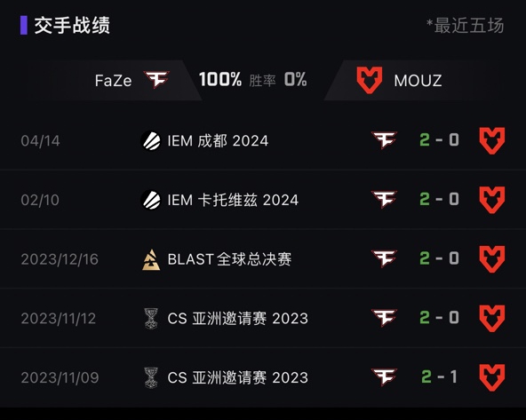Click the MOUZ logo in the header
The image size is (526, 420).
click(369, 80)
